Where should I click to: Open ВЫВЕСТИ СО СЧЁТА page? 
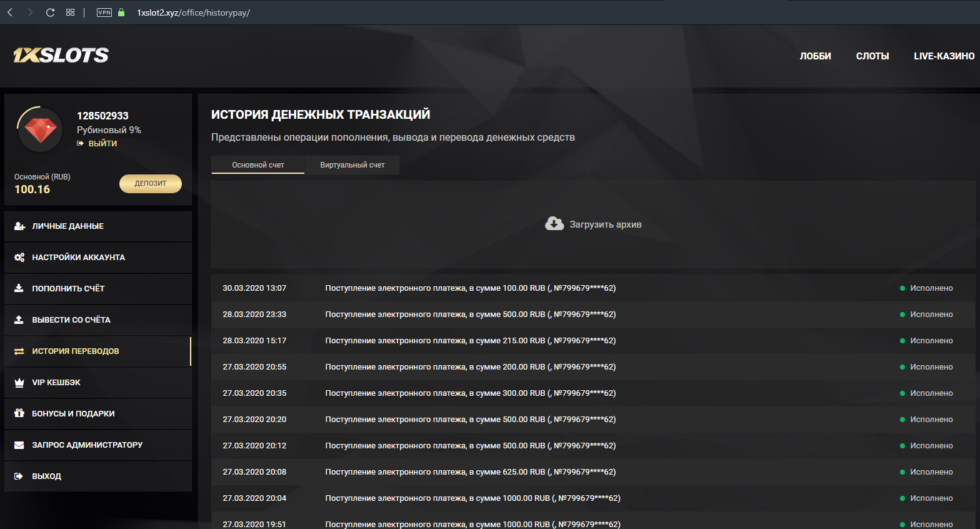(x=71, y=320)
